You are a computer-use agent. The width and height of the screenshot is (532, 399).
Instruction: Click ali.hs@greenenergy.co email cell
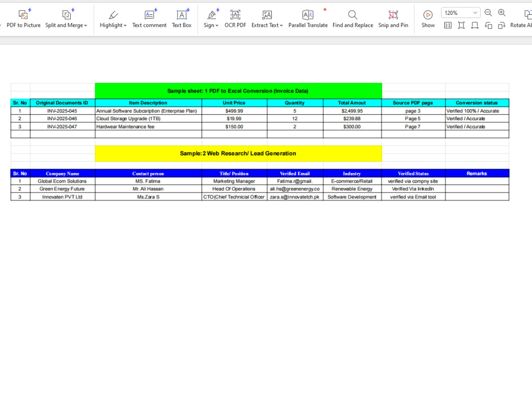coord(295,189)
